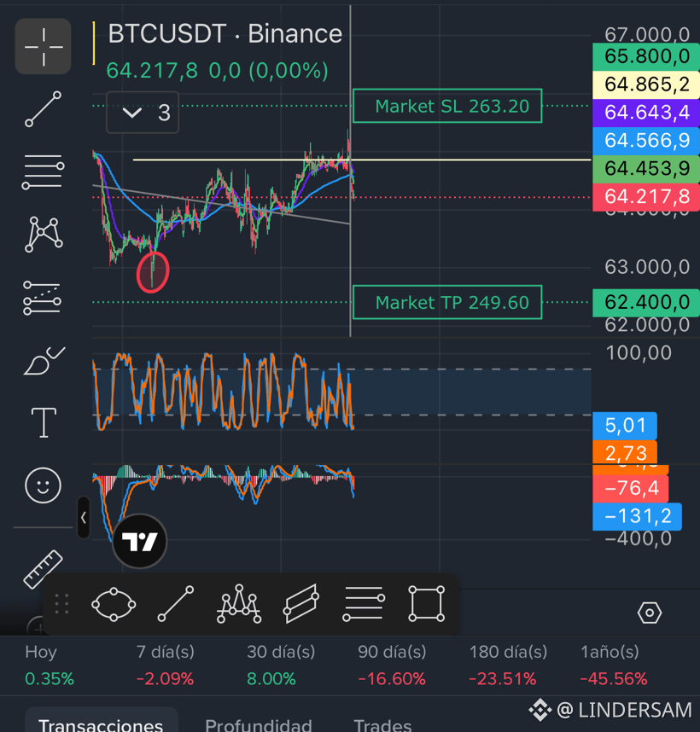Switch to the Trades tab

coord(382,723)
